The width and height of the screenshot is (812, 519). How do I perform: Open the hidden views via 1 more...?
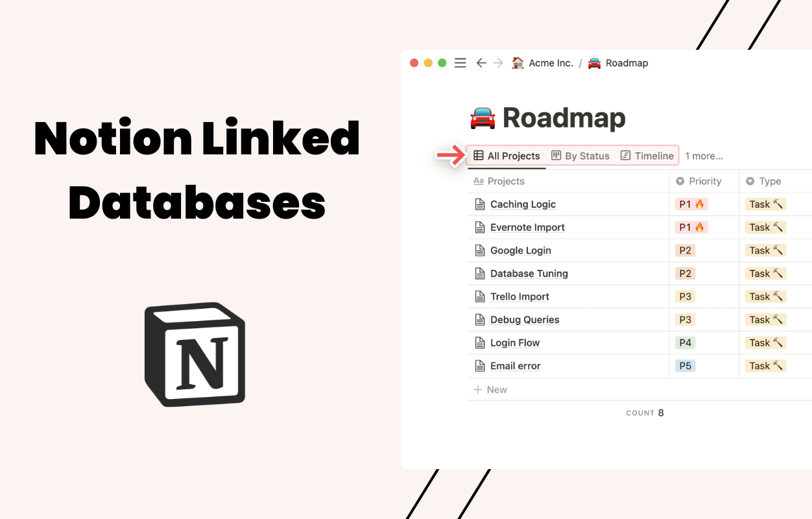704,156
